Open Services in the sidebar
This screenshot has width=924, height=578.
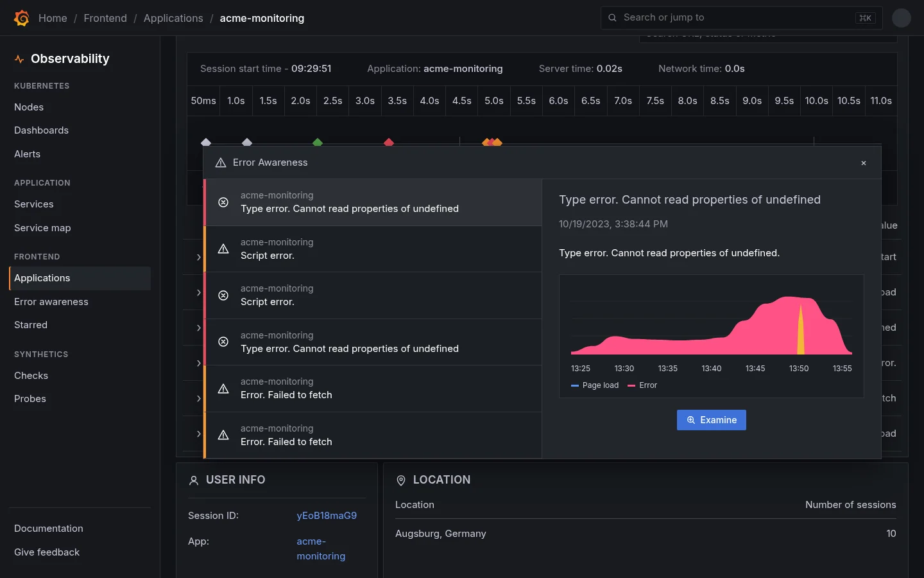pos(34,204)
